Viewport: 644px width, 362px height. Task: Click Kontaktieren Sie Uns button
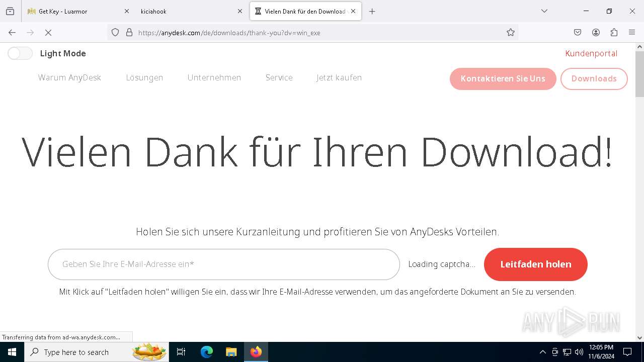coord(503,78)
